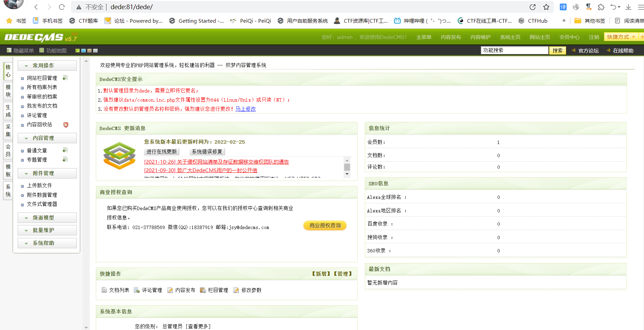Open the dropdown arrow beside the undo icon
Viewport: 644px width, 330px height.
pyautogui.click(x=619, y=7)
